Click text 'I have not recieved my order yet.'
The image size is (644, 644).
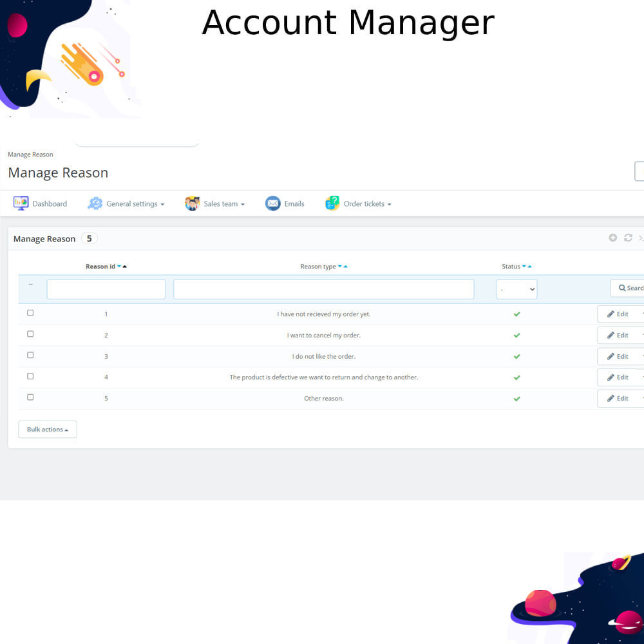click(324, 314)
